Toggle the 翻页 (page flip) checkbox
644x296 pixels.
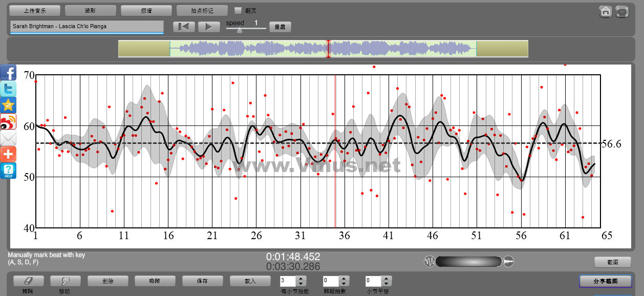point(238,10)
